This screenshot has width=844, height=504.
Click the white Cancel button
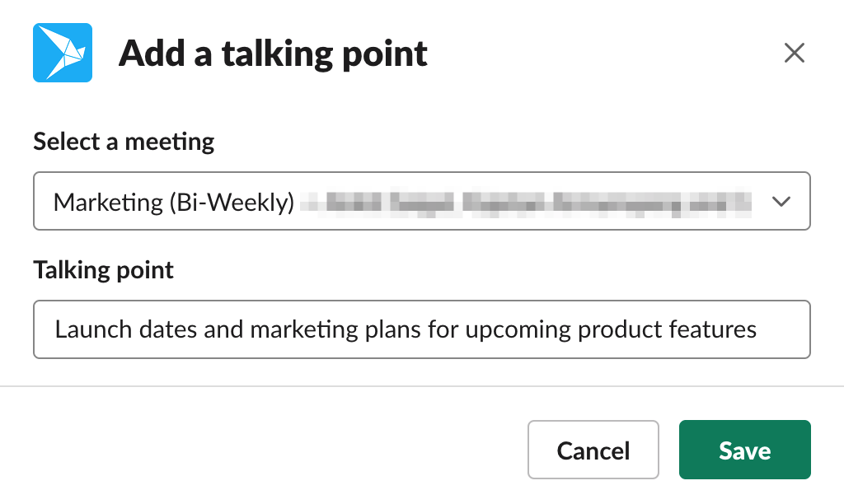[x=593, y=450]
